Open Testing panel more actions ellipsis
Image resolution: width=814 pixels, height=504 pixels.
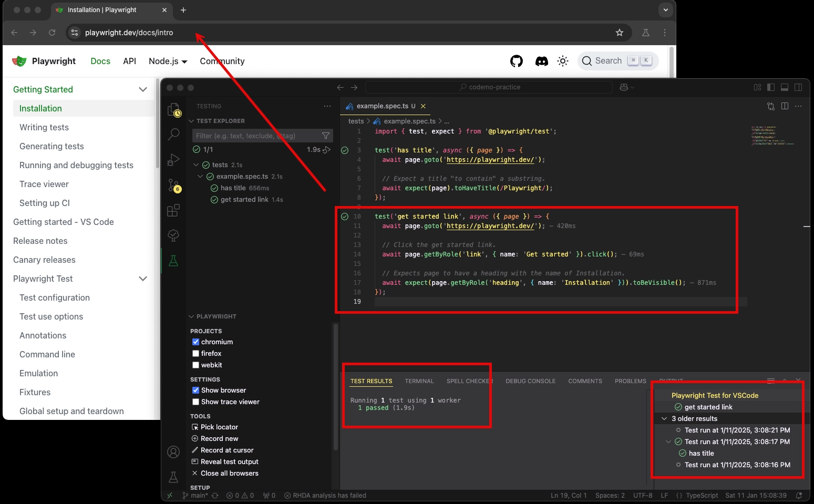tap(327, 106)
